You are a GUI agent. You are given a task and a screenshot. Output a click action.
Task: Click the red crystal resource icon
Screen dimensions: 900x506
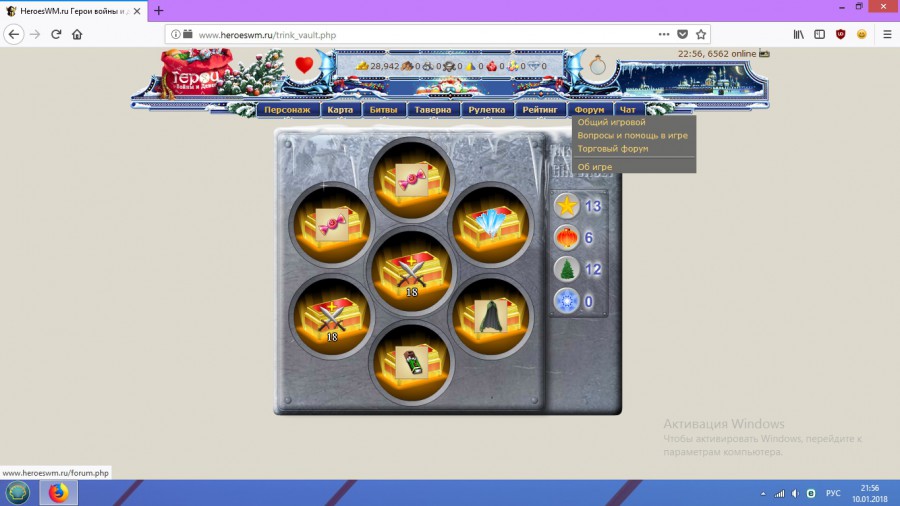point(491,66)
